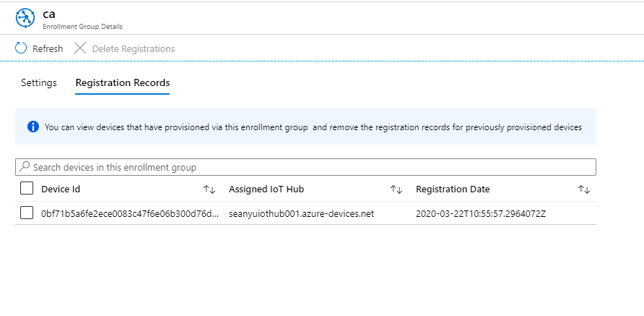The image size is (644, 316).
Task: Click the Refresh button label
Action: [48, 48]
